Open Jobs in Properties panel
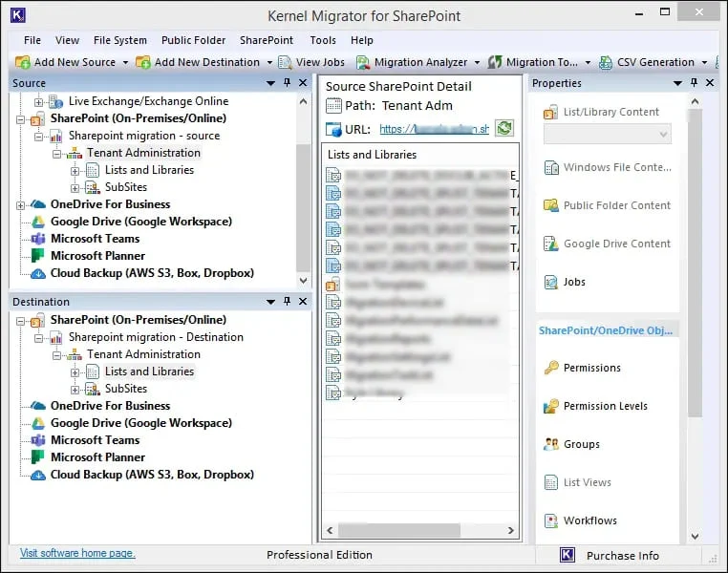This screenshot has width=728, height=573. pos(565,282)
